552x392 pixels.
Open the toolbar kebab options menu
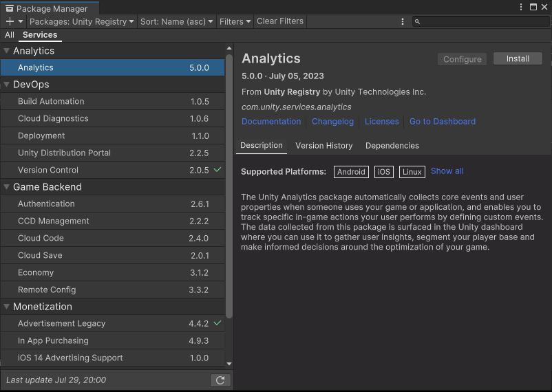click(x=403, y=21)
